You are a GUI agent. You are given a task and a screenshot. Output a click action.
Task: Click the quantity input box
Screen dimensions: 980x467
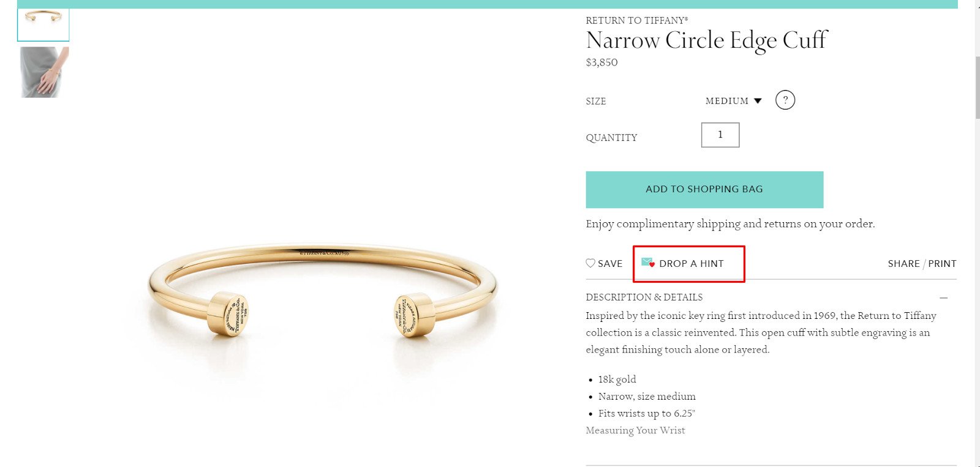pos(720,135)
